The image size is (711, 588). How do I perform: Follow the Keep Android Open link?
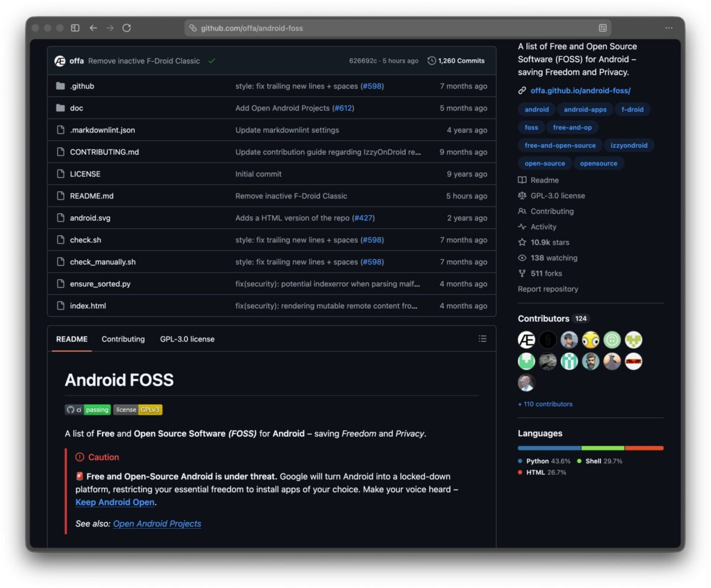pos(115,503)
